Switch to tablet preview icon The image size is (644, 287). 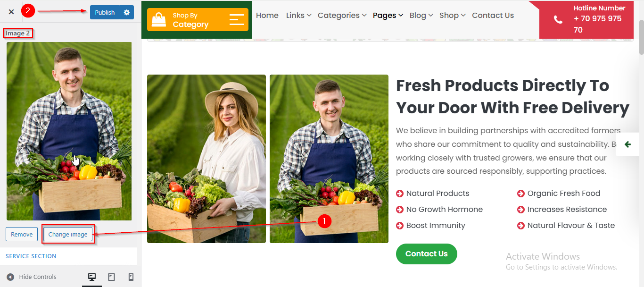pyautogui.click(x=112, y=277)
